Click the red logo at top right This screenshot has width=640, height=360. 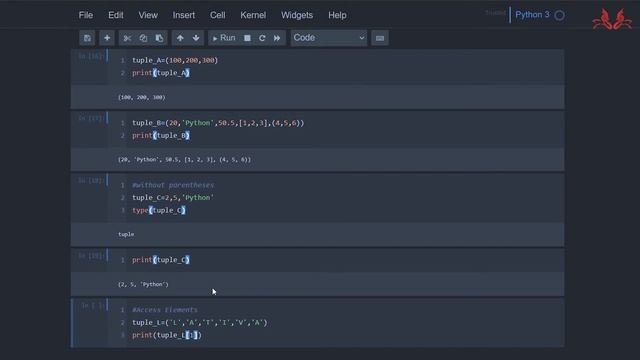tap(612, 19)
